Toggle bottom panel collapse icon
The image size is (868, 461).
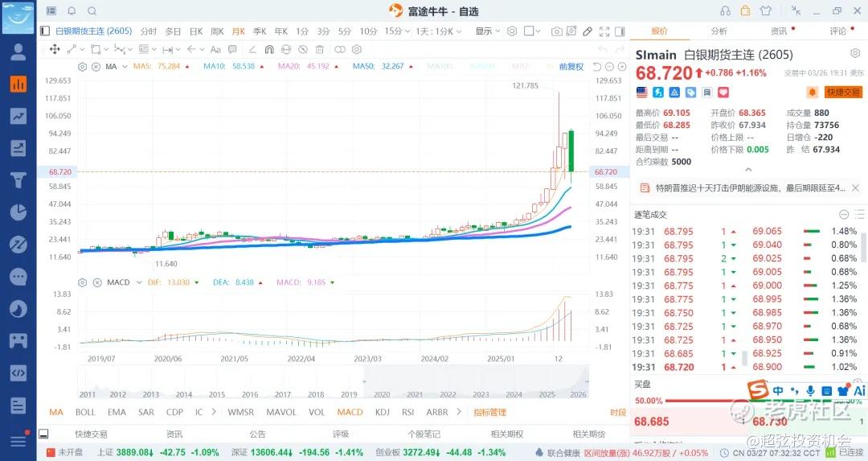43,434
